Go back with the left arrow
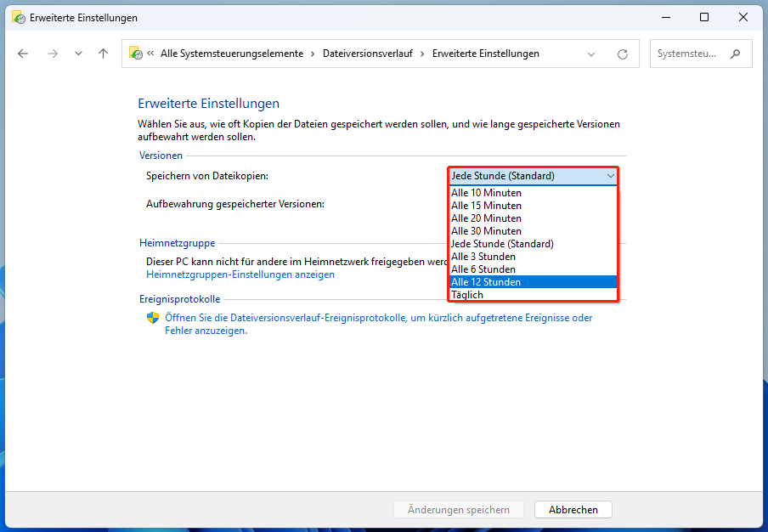The image size is (768, 532). pyautogui.click(x=23, y=54)
